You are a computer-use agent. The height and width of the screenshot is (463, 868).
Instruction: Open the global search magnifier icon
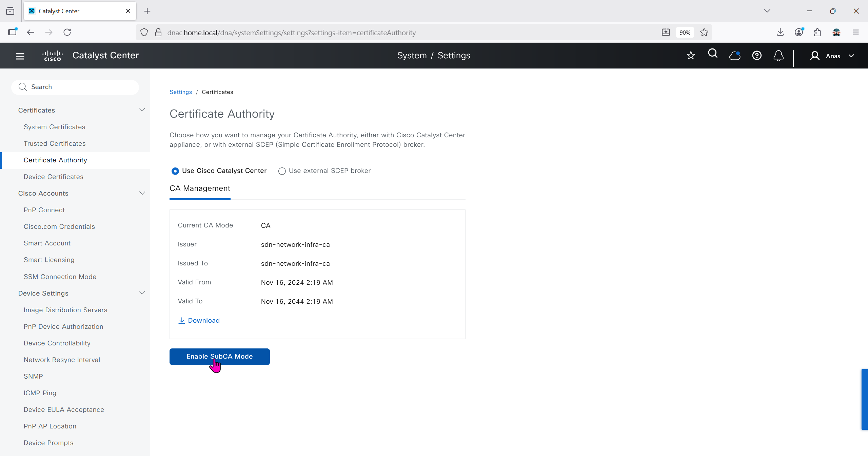pos(713,54)
